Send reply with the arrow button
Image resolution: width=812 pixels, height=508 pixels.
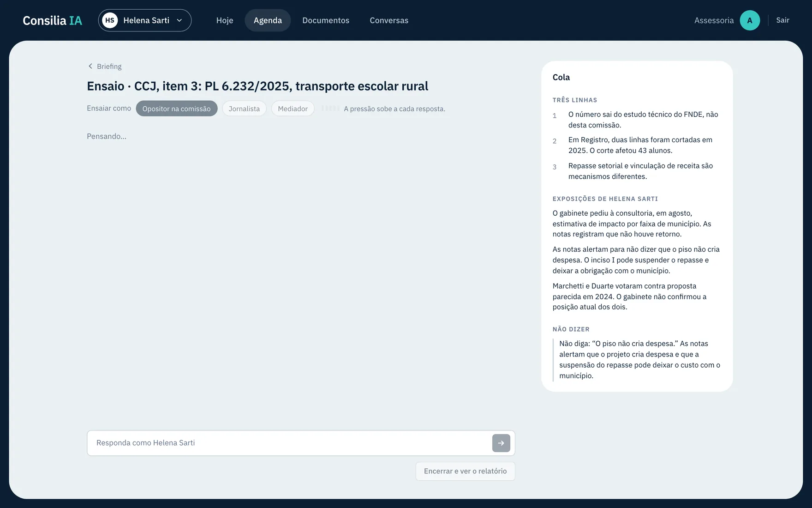[501, 443]
